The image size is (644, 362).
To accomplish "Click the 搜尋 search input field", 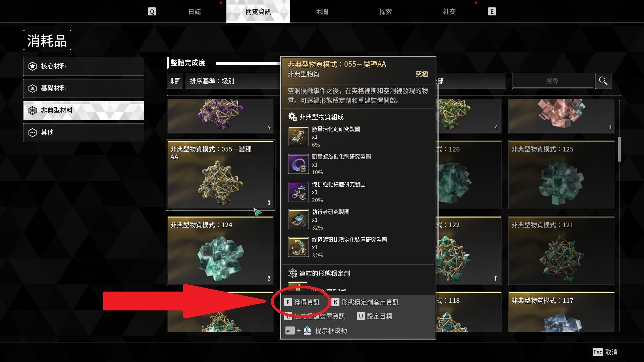I will click(552, 81).
